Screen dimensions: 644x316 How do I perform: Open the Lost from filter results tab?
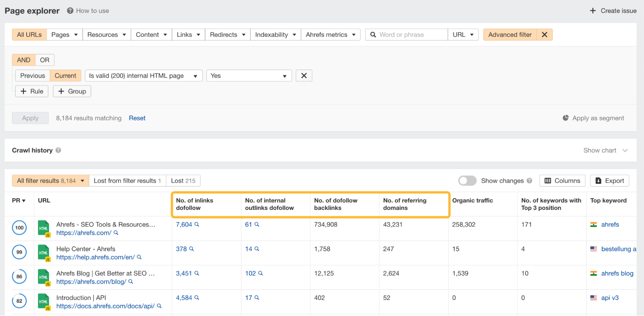127,181
